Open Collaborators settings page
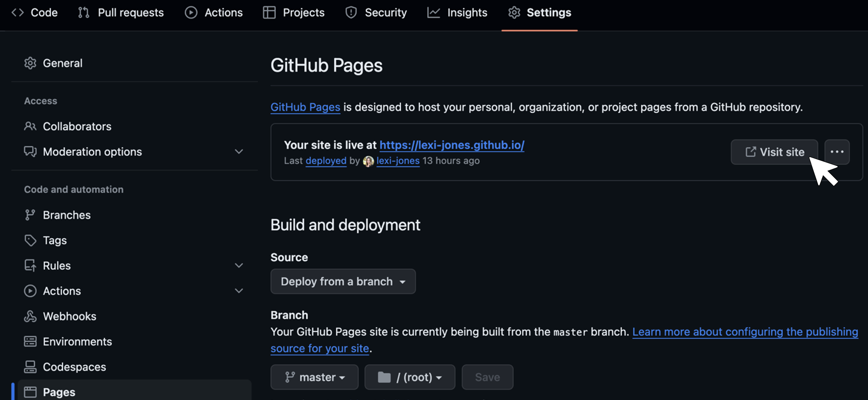The width and height of the screenshot is (868, 400). pyautogui.click(x=134, y=126)
